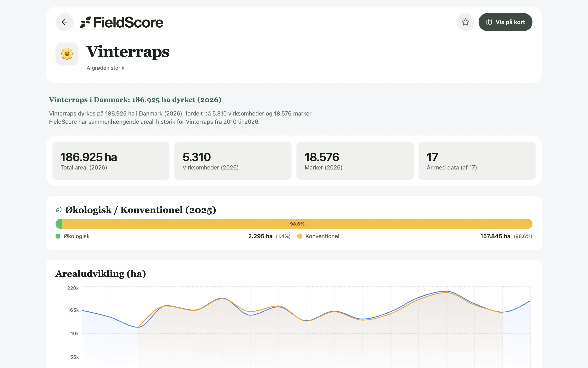Click the Afgrødehistorik subtitle
588x368 pixels.
pos(105,68)
